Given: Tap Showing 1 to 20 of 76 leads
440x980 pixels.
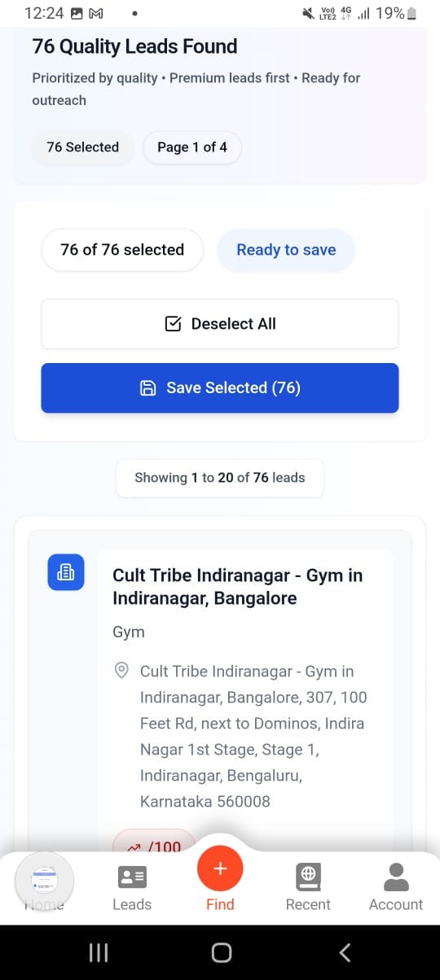Looking at the screenshot, I should click(220, 478).
